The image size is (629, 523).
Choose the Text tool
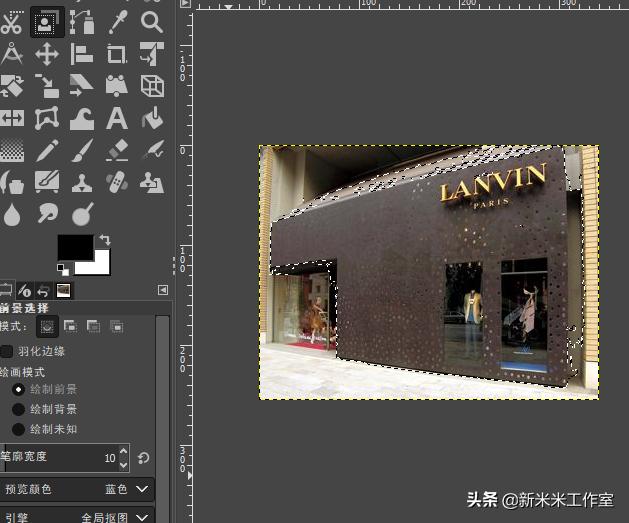(117, 118)
